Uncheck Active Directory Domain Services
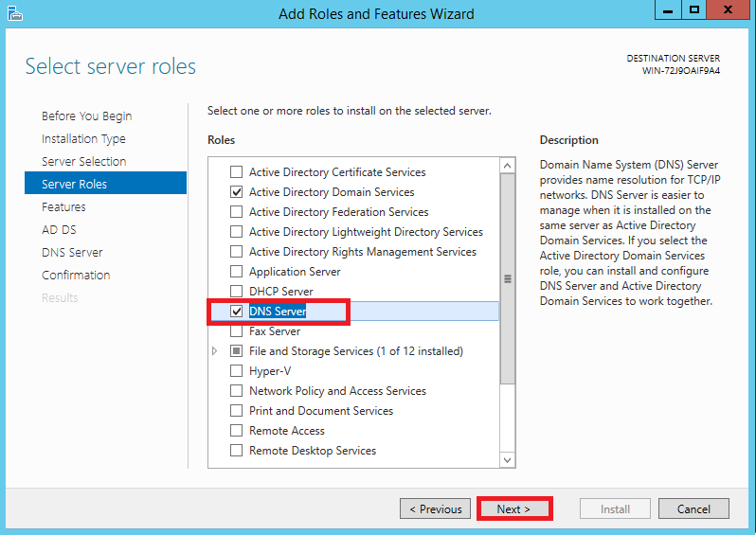756x535 pixels. 236,192
